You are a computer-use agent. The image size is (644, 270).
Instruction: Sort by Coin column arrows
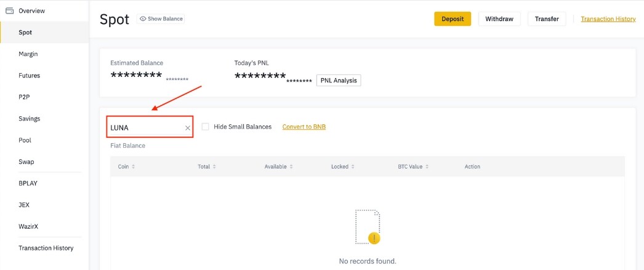tap(133, 167)
